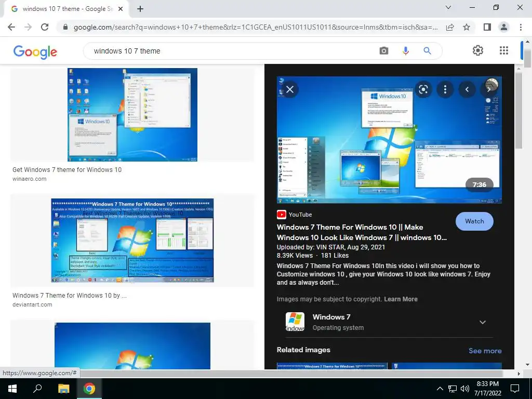This screenshot has height=399, width=532.
Task: Click the YouTube source label
Action: coord(300,215)
